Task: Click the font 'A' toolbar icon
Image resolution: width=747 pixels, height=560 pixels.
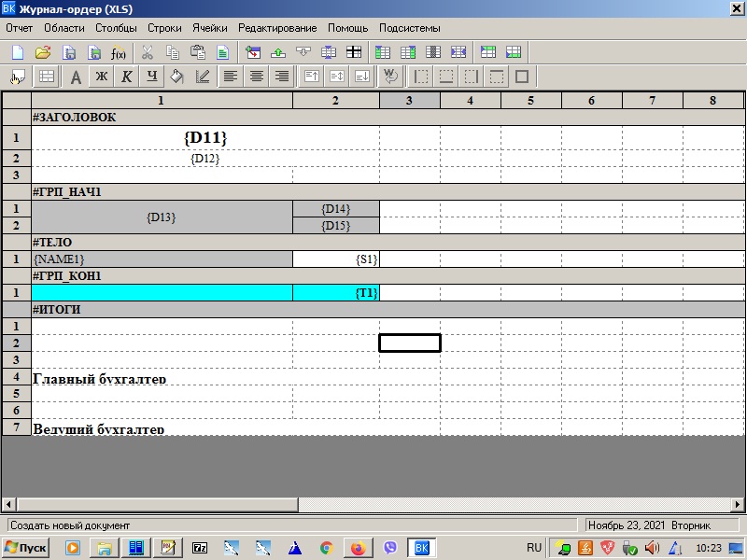Action: [77, 77]
